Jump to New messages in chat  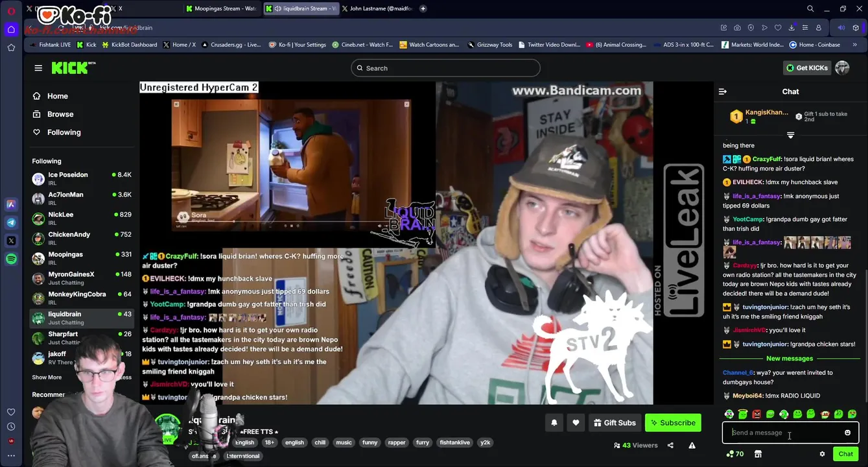point(789,359)
